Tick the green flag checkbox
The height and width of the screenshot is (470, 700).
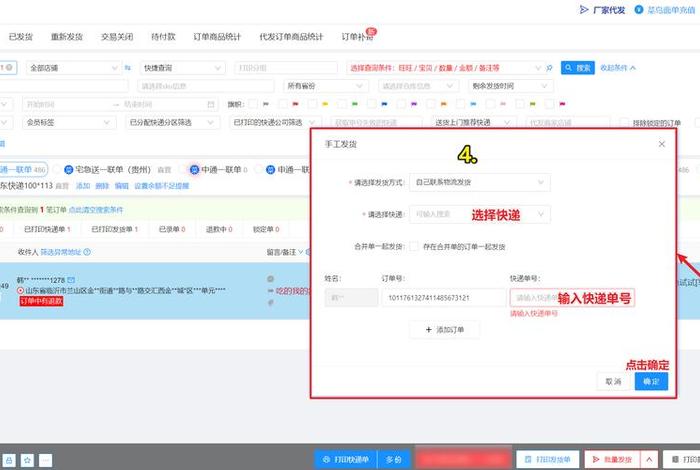(342, 104)
